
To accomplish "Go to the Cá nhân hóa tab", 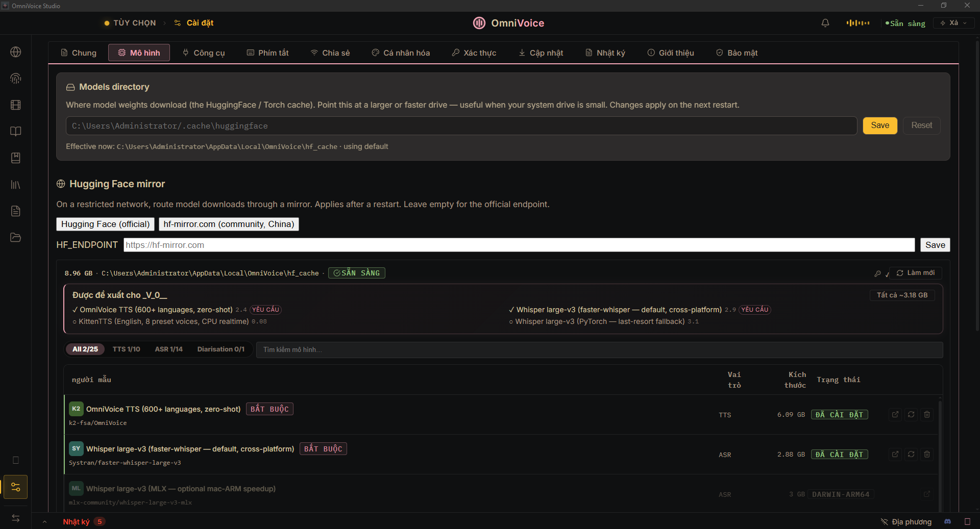I will (x=401, y=53).
